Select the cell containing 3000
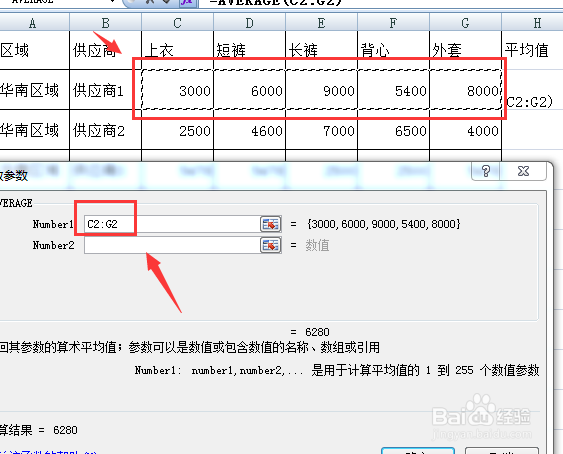 [x=177, y=90]
